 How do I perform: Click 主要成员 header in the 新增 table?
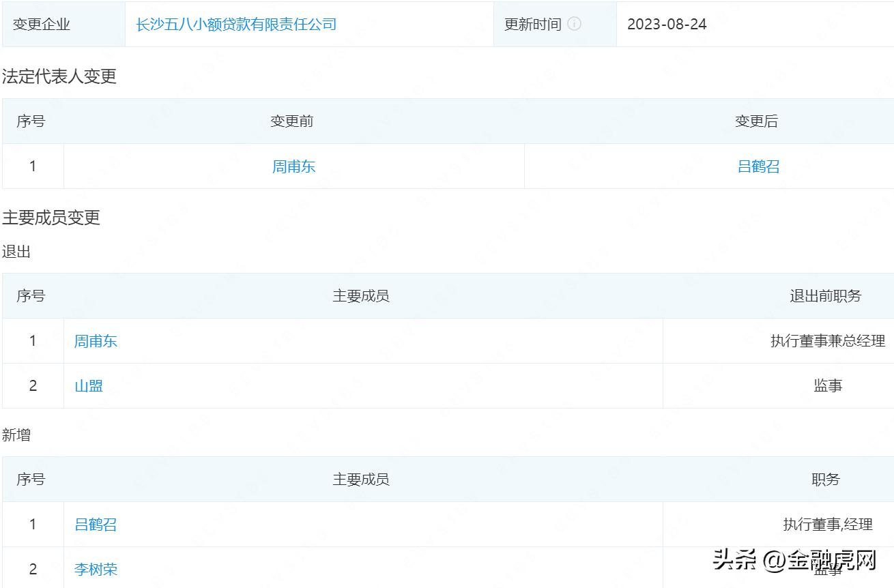(x=361, y=480)
